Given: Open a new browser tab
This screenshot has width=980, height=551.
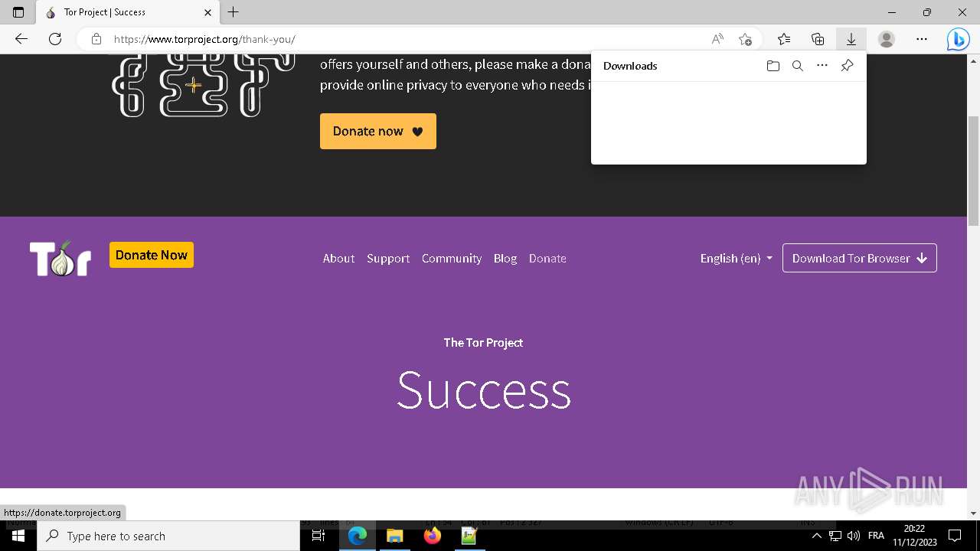Looking at the screenshot, I should click(234, 12).
